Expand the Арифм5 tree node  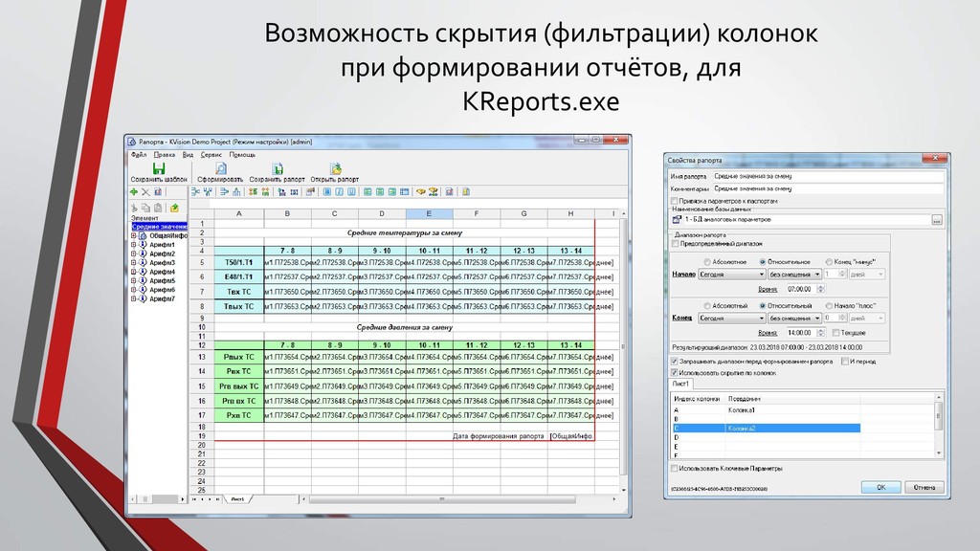click(x=134, y=281)
